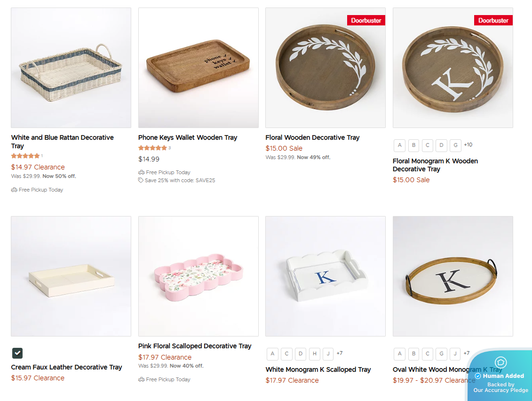
Task: Expand +7 options on Oval White Wood Monogram Tray
Action: pos(467,353)
